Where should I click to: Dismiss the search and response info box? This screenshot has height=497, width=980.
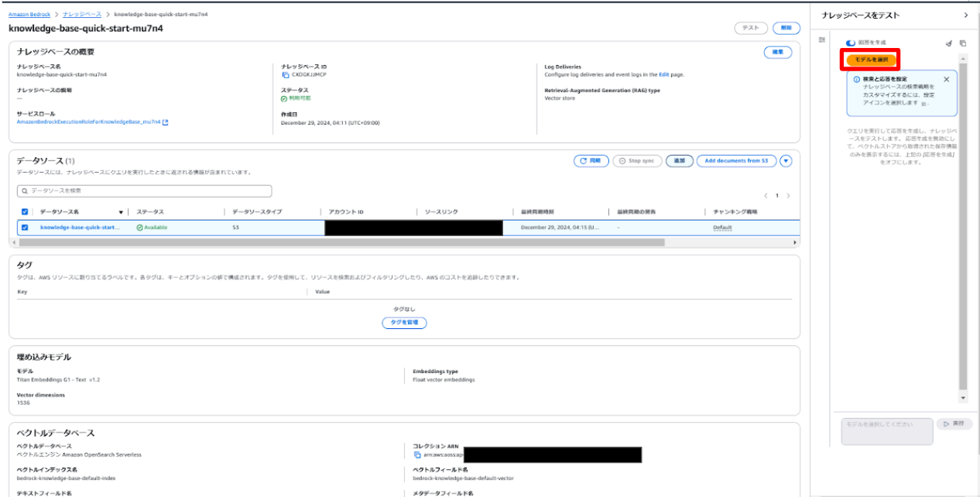tap(946, 79)
